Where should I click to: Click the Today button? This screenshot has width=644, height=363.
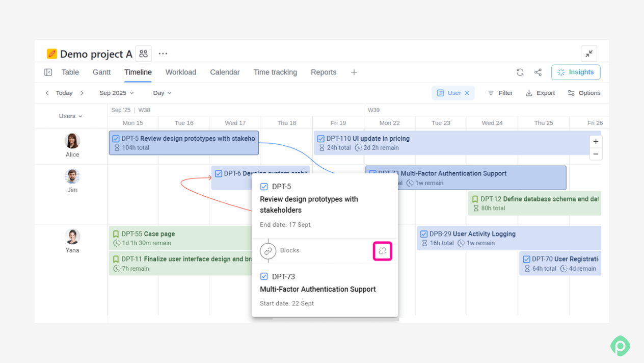pyautogui.click(x=64, y=93)
